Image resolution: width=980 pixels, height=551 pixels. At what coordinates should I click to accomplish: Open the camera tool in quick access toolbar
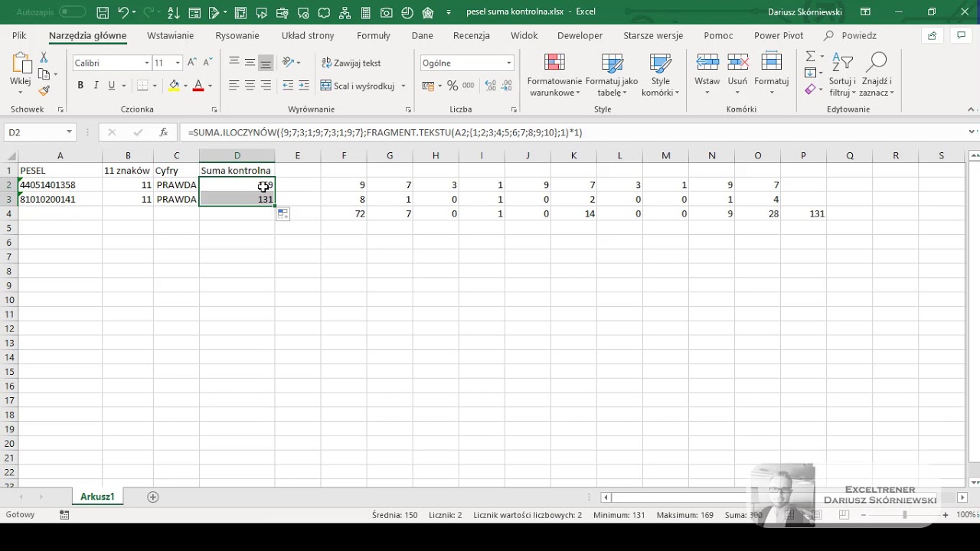[386, 12]
